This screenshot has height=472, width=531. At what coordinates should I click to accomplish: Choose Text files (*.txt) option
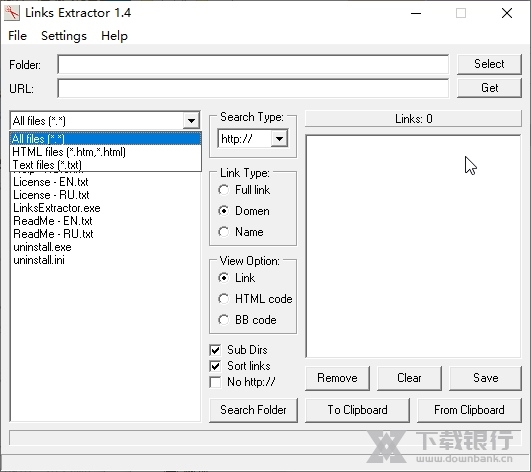106,165
